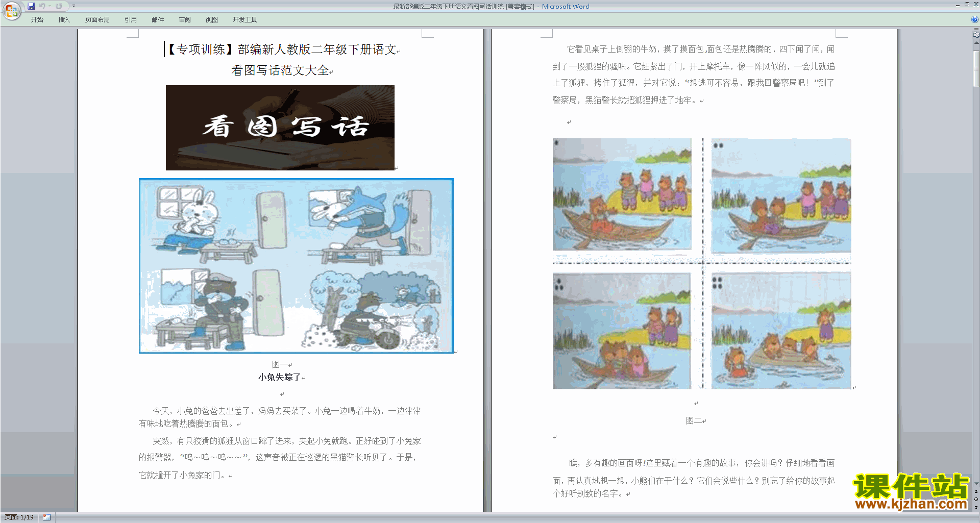Customize the Quick Access Toolbar dropdown
The height and width of the screenshot is (523, 980).
point(73,6)
